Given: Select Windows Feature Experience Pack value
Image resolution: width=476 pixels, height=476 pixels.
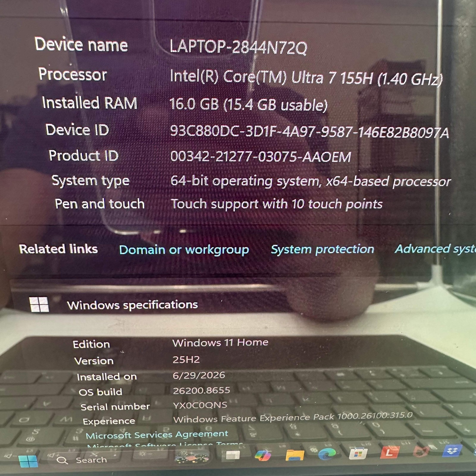Looking at the screenshot, I should (x=293, y=417).
